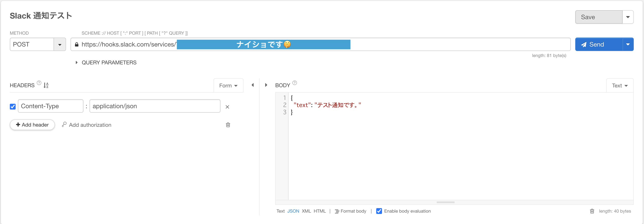
Task: Click the Format body icon
Action: 337,211
